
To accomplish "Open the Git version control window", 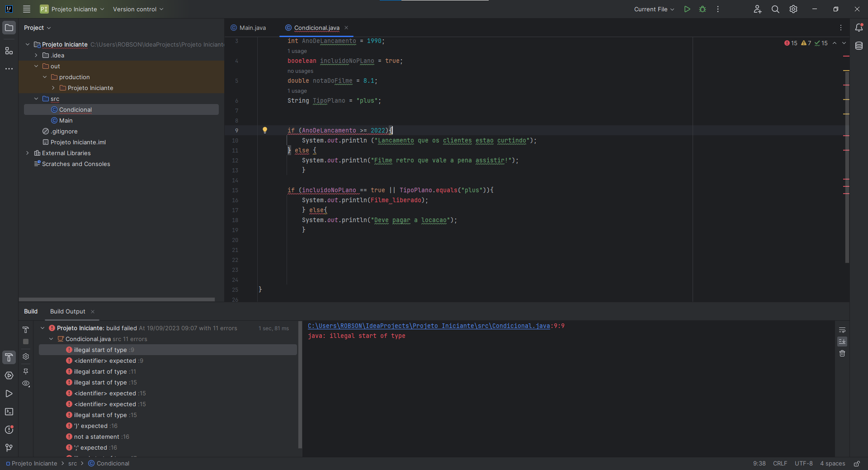I will click(x=9, y=448).
